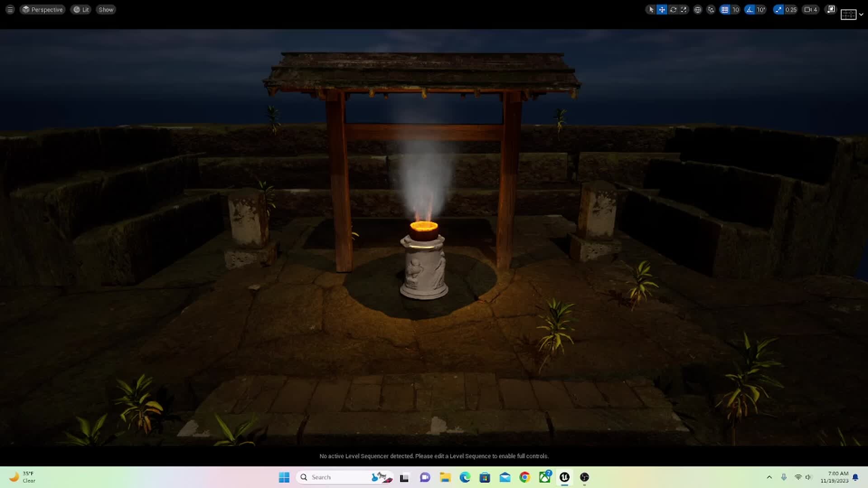Select the Scale gizmo tool
The image size is (868, 488).
(x=684, y=9)
